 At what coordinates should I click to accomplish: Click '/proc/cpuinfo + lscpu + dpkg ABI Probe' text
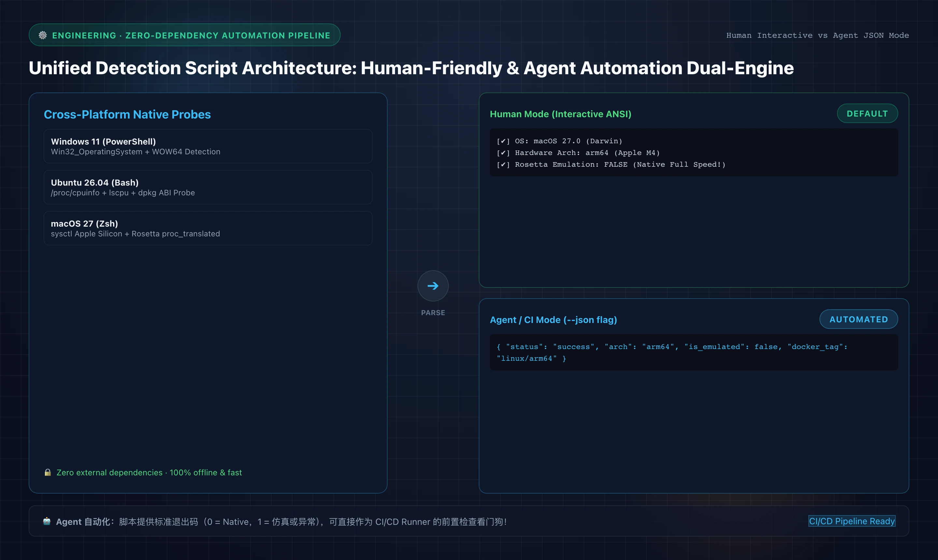[x=123, y=193]
